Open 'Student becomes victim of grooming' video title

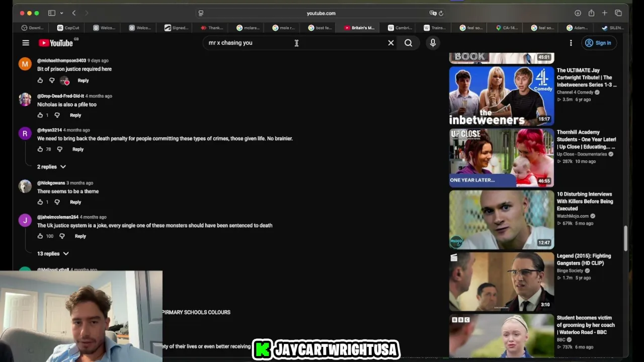pyautogui.click(x=586, y=325)
